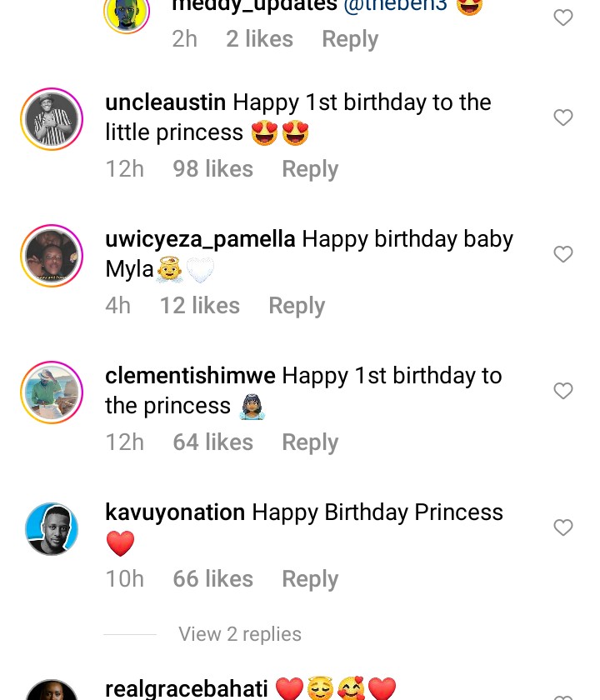600x700 pixels.
Task: Reply to uncleaustin's comment
Action: pos(310,169)
